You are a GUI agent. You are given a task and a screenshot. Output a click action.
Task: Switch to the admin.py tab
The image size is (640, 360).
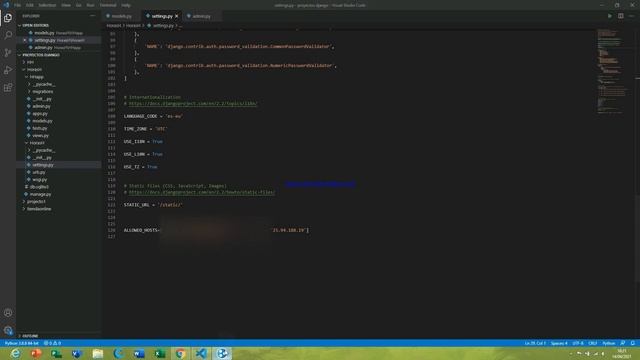(x=202, y=16)
